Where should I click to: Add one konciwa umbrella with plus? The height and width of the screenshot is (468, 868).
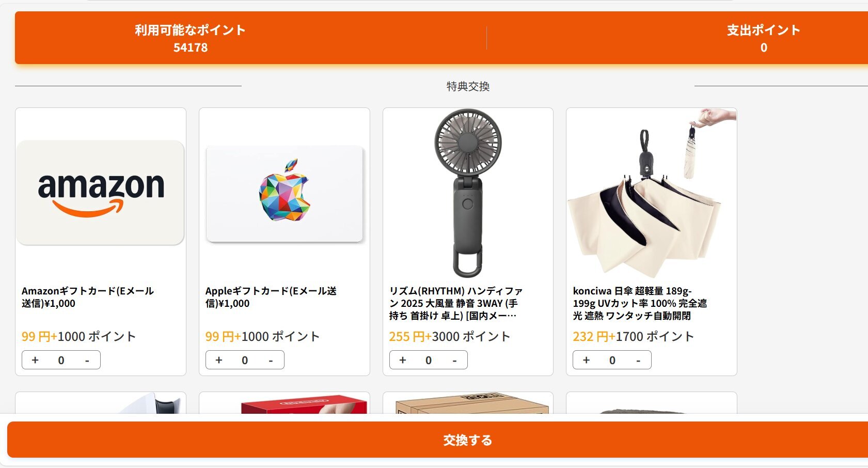click(586, 360)
